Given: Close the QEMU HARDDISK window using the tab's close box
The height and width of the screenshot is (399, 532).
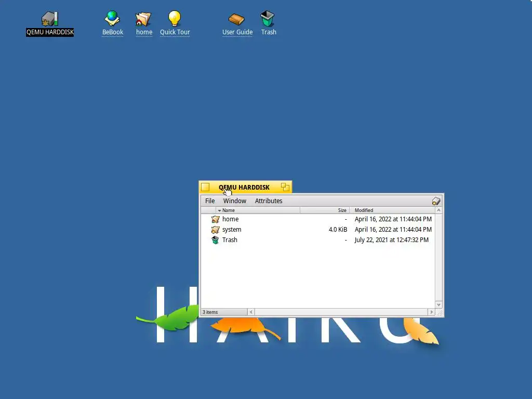Looking at the screenshot, I should pos(205,187).
